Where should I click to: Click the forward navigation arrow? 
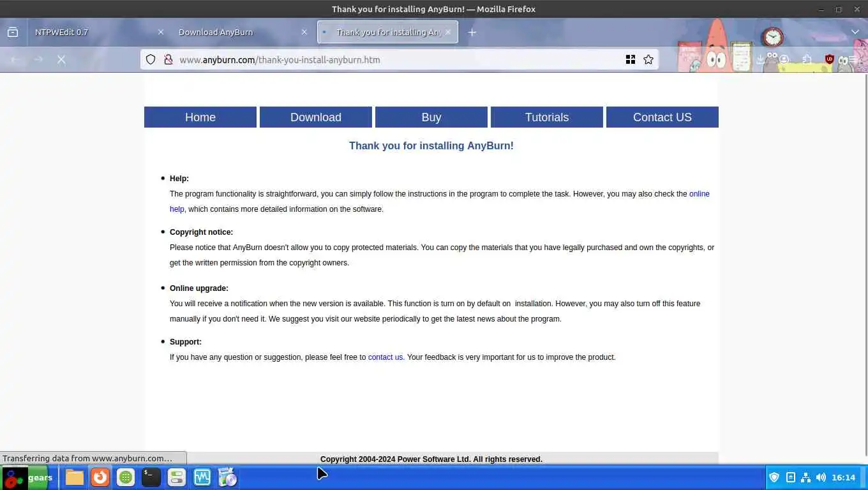point(38,59)
